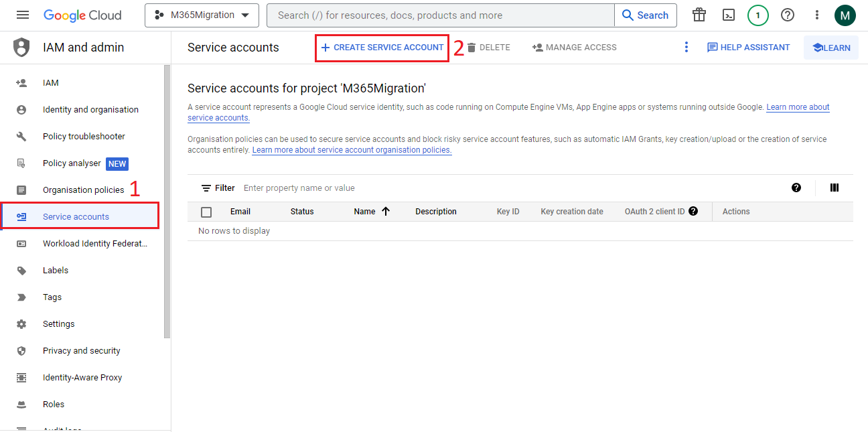Viewport: 868px width, 432px height.
Task: Click the filter help question icon
Action: (x=796, y=188)
